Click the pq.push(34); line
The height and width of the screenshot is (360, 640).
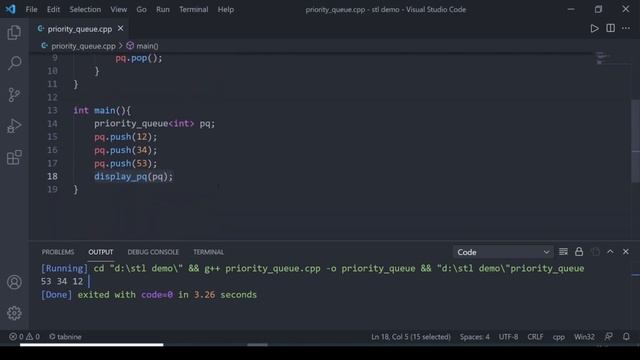point(125,150)
